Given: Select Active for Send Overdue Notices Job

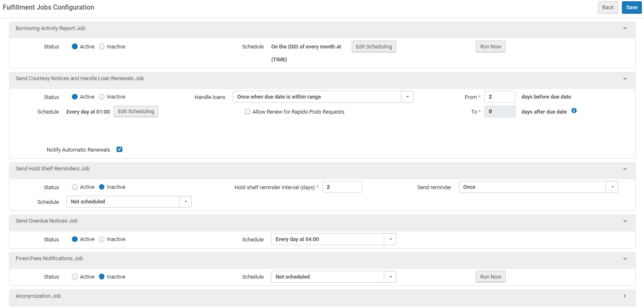Looking at the screenshot, I should tap(75, 239).
